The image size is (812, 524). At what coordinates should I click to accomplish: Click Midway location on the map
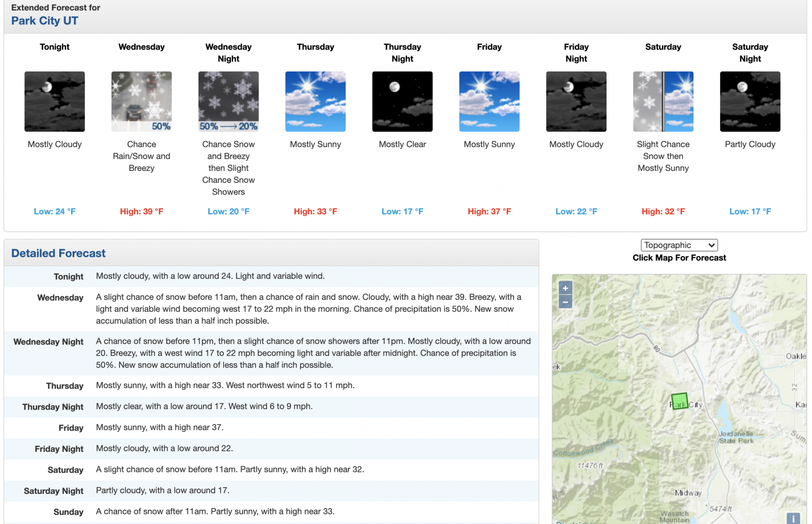[x=688, y=493]
